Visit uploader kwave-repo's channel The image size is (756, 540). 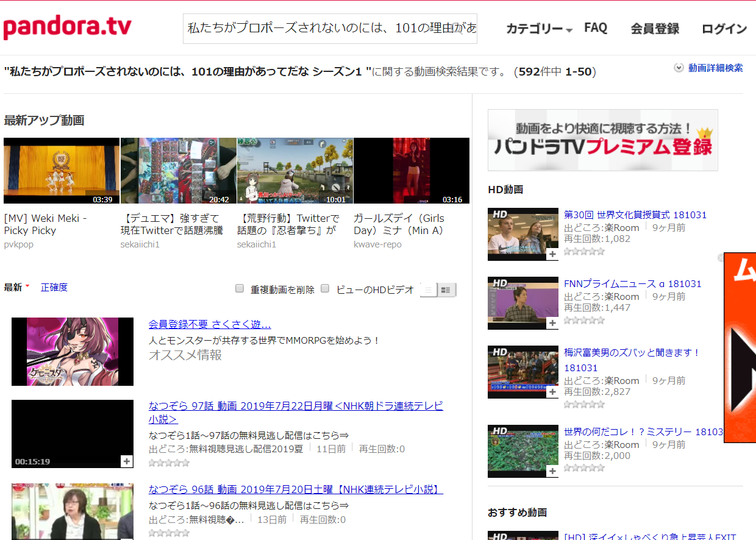[377, 244]
